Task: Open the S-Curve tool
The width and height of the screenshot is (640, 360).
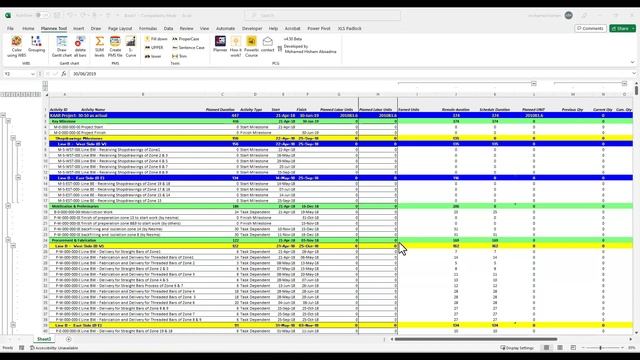Action: tap(131, 46)
